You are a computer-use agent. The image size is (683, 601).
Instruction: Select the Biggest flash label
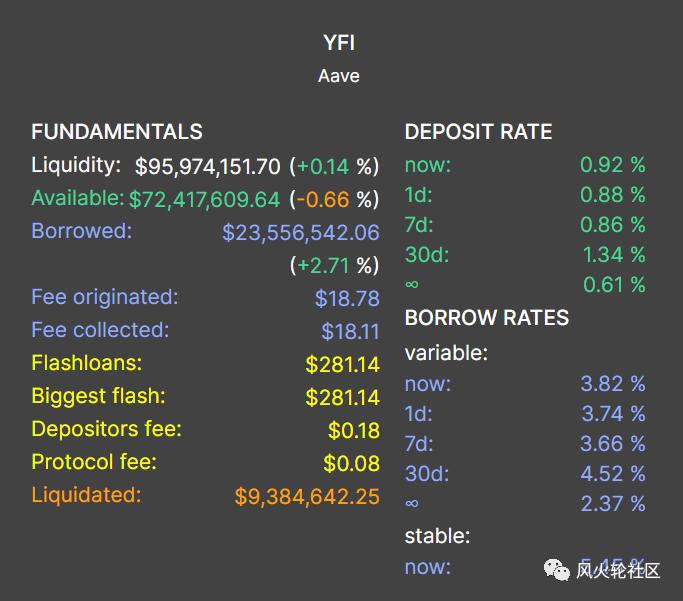[x=98, y=396]
